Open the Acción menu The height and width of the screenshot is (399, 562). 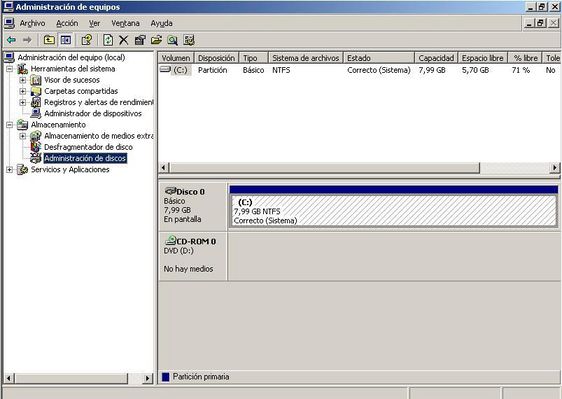(67, 23)
